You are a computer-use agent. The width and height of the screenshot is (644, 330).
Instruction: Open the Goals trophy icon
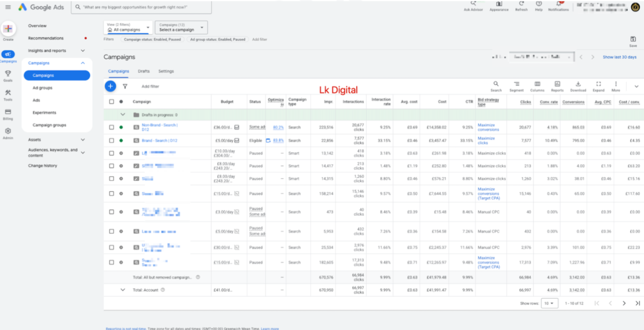[8, 74]
